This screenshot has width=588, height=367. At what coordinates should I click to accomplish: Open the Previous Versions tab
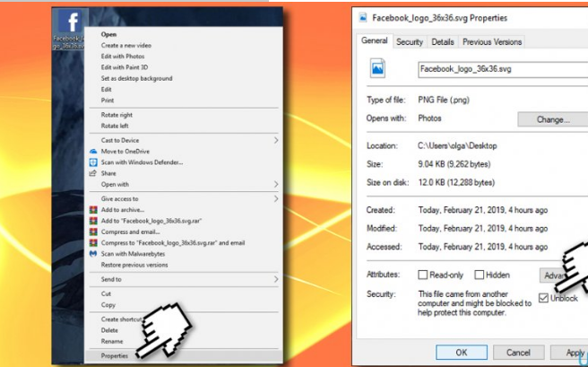point(492,41)
